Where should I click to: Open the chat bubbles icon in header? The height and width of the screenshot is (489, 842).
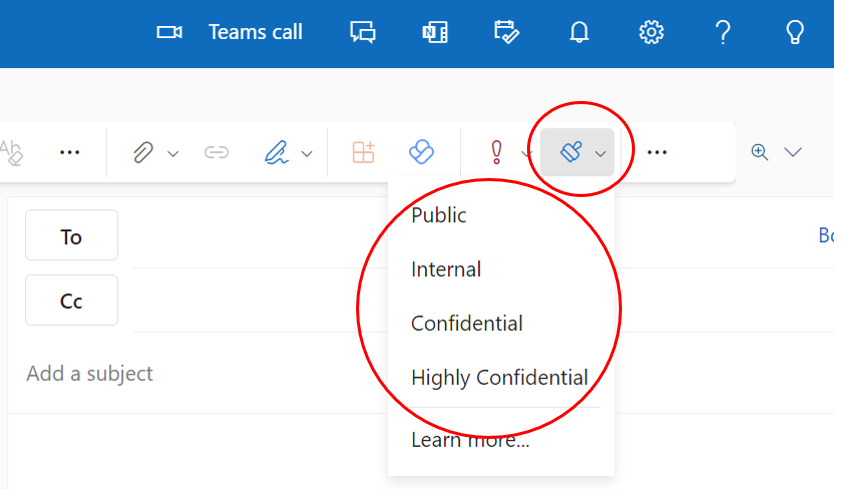pos(362,32)
